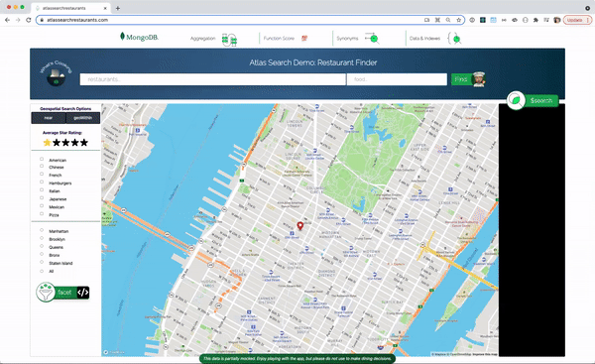Select the Synonyms magnifier icon
Image resolution: width=595 pixels, height=364 pixels.
point(372,38)
